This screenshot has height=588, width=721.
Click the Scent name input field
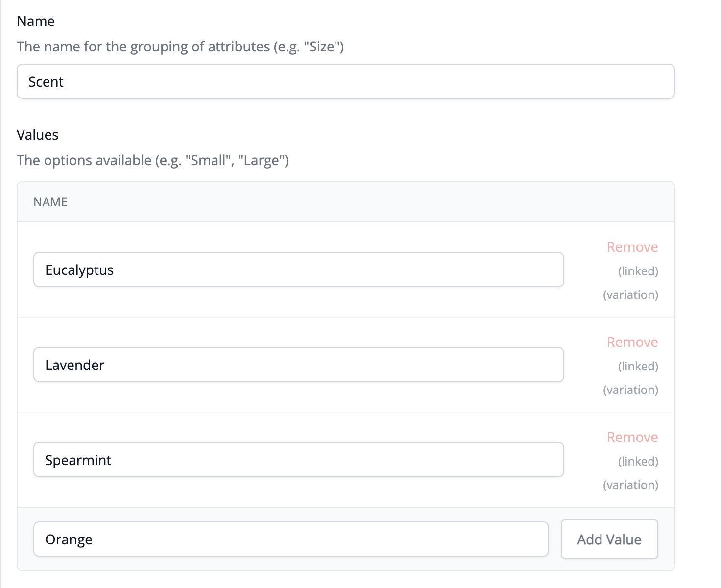tap(346, 81)
